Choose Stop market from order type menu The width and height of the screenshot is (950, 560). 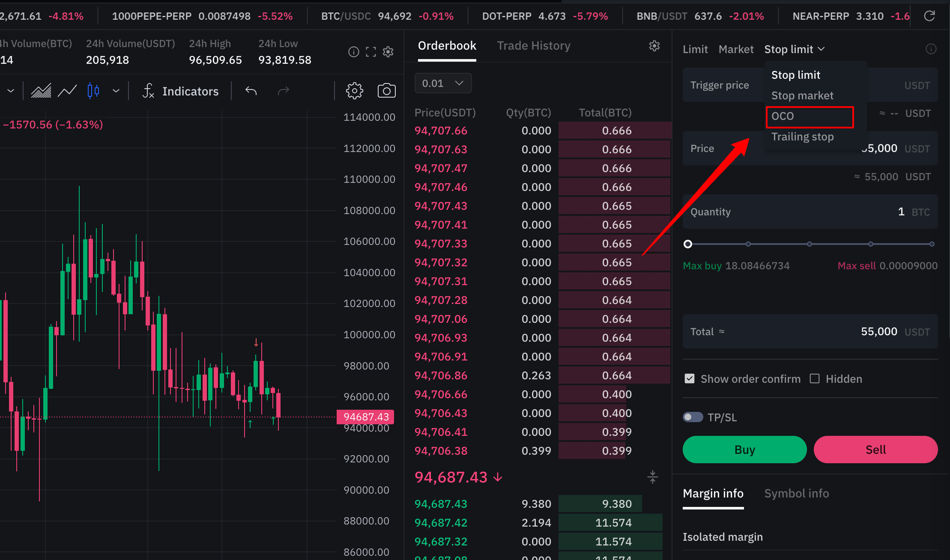click(x=802, y=95)
